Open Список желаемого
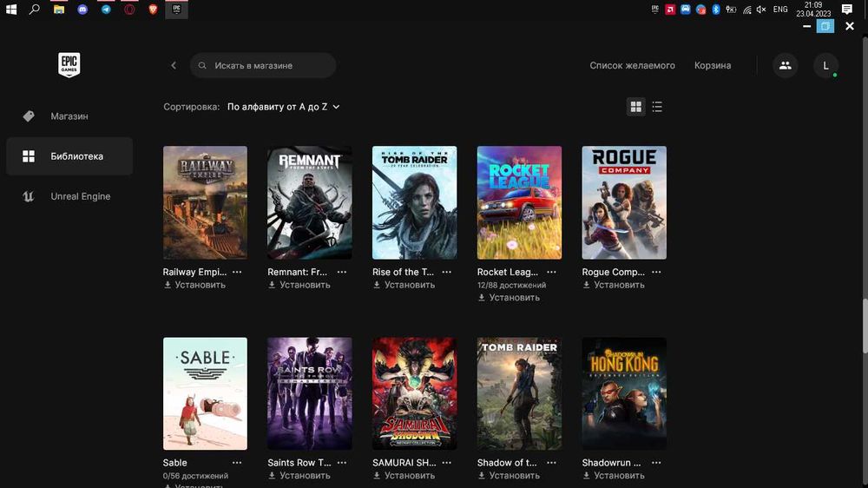The width and height of the screenshot is (868, 488). [x=632, y=65]
